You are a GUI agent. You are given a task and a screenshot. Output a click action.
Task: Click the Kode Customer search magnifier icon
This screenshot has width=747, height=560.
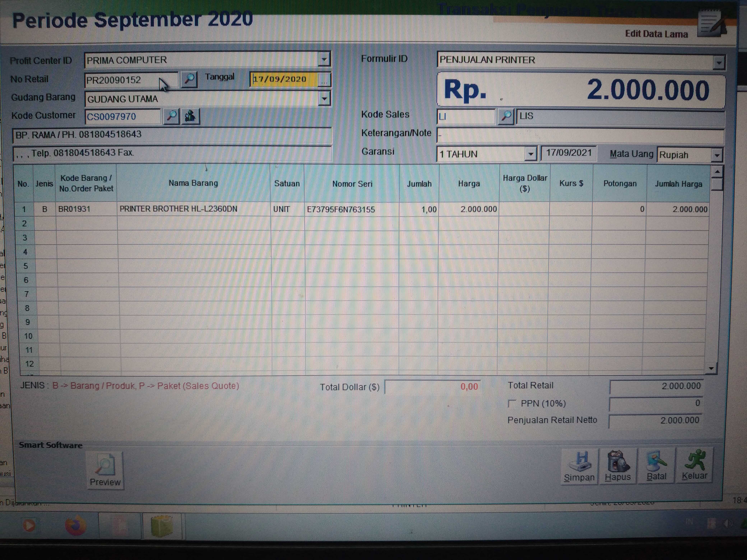coord(171,116)
